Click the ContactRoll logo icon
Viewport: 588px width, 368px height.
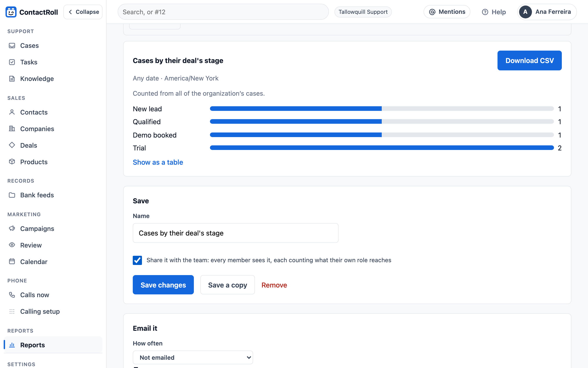click(11, 12)
